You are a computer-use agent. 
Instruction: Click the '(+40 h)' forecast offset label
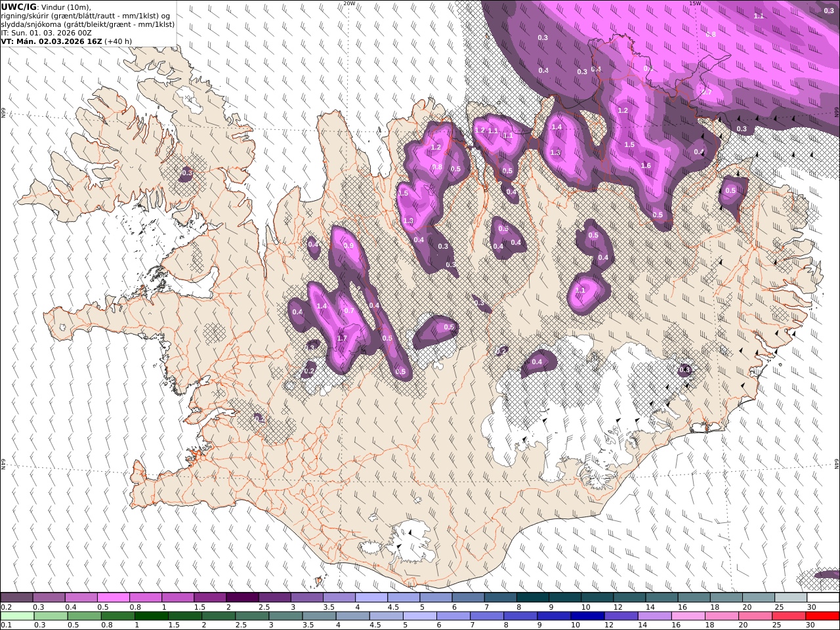tap(118, 41)
